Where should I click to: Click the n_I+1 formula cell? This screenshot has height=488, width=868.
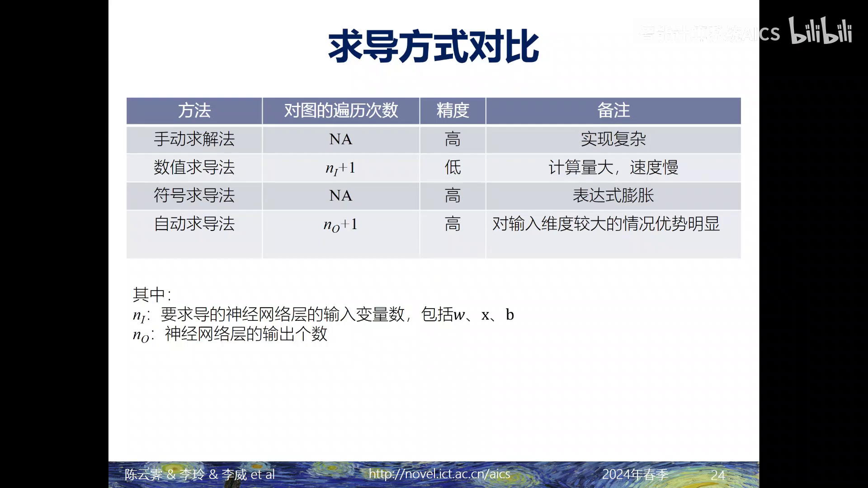click(x=340, y=168)
